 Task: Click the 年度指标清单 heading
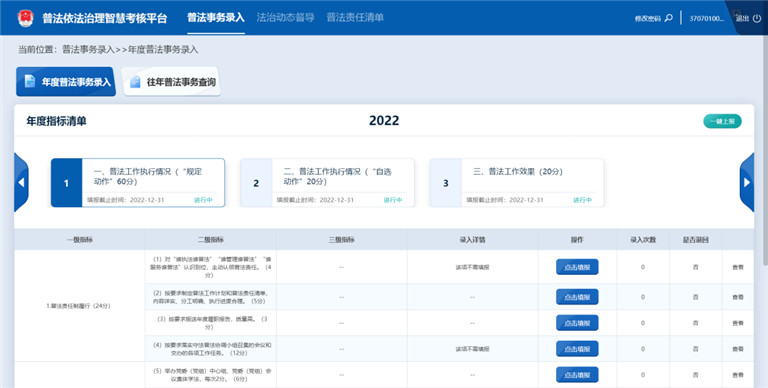(56, 121)
